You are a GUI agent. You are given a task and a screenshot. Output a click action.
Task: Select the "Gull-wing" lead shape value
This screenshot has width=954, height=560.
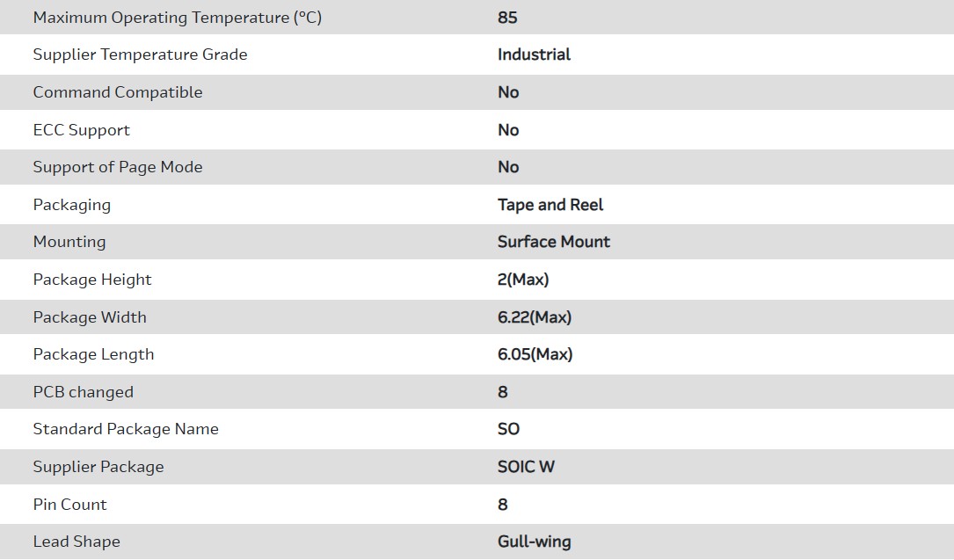click(534, 542)
